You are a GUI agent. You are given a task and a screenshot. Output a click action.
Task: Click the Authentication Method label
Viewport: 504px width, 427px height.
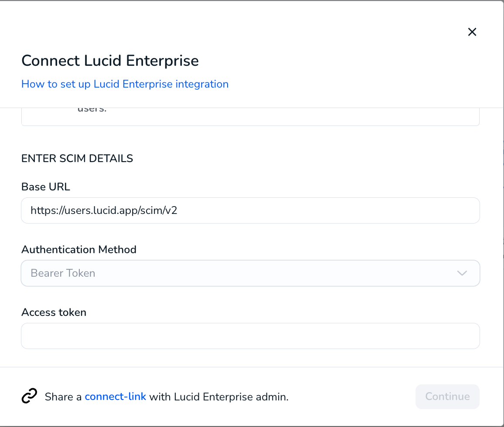point(79,250)
